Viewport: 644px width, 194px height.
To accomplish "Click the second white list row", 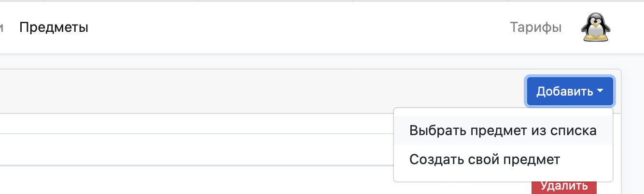I will point(196,149).
